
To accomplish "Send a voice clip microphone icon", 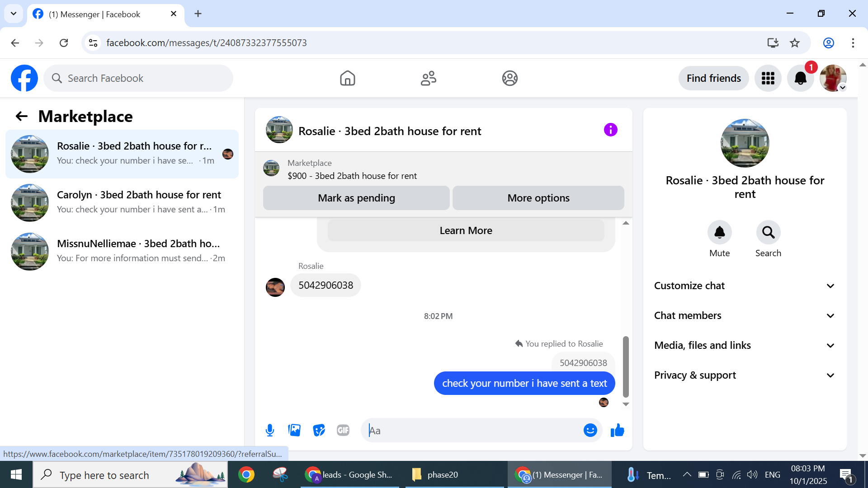I will 270,430.
